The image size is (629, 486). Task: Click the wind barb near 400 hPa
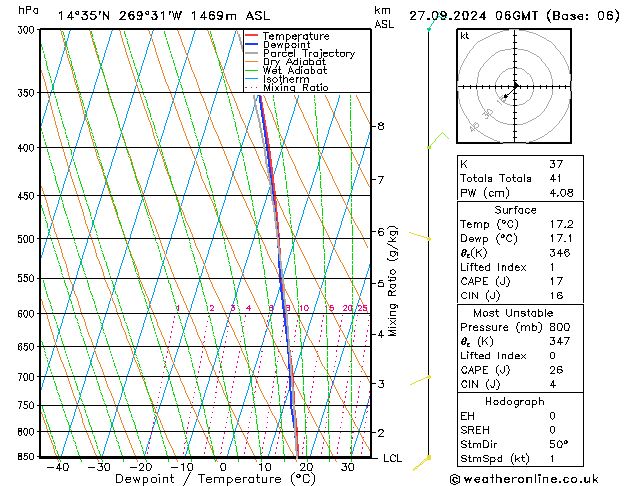[436, 140]
